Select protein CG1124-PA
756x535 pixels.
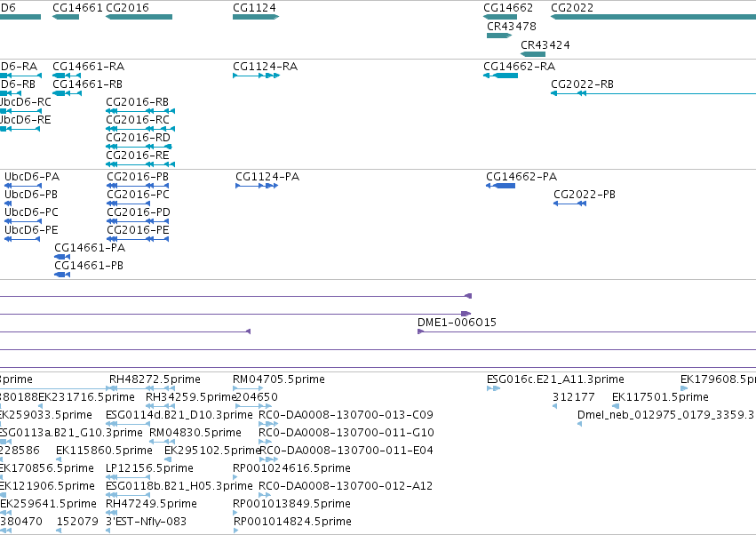pyautogui.click(x=267, y=177)
